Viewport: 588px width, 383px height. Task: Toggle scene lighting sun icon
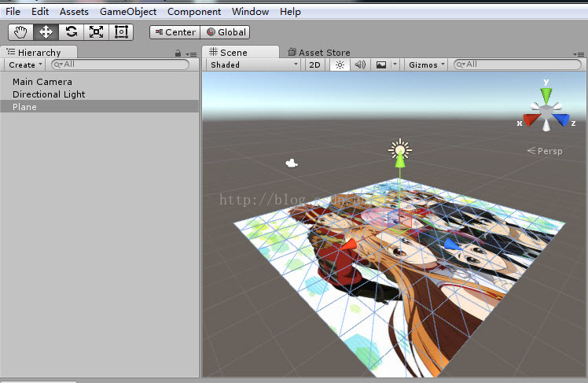(x=340, y=65)
